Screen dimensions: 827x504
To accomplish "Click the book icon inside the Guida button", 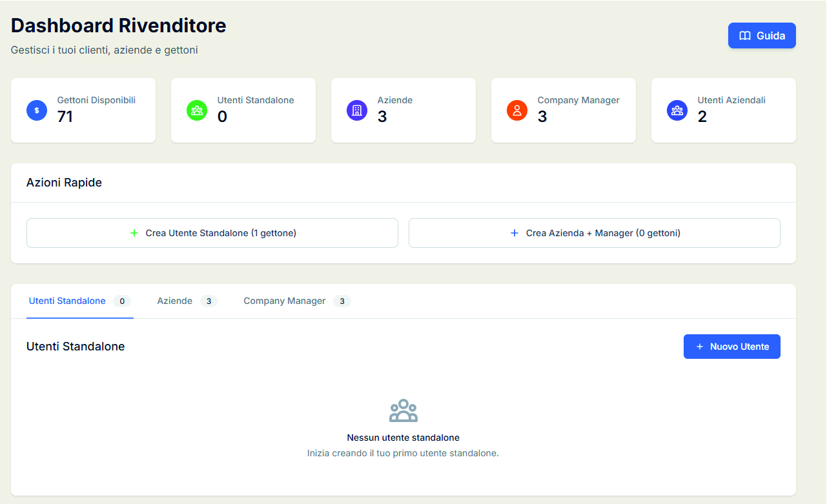I will [x=746, y=35].
